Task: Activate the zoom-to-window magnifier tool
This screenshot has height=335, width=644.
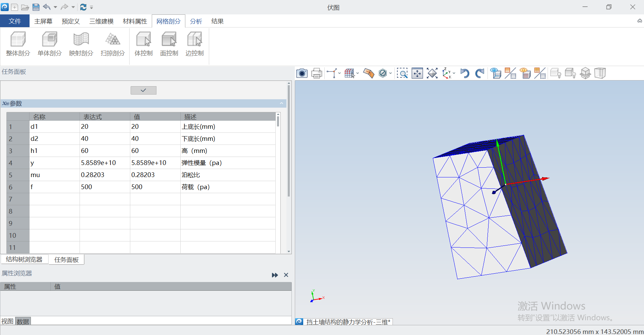Action: click(x=402, y=73)
